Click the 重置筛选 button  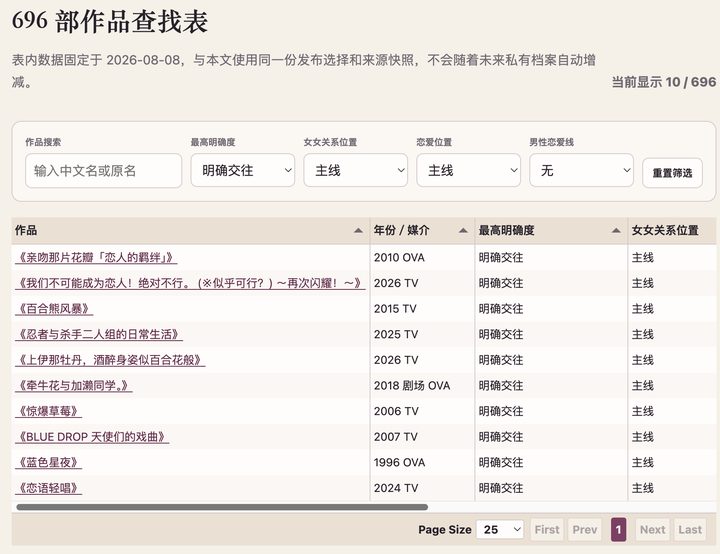(672, 173)
